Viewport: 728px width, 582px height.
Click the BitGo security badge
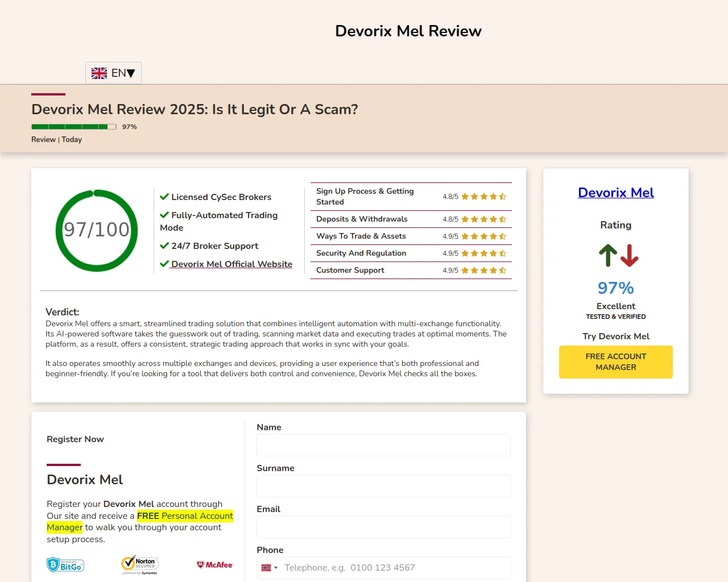point(65,565)
